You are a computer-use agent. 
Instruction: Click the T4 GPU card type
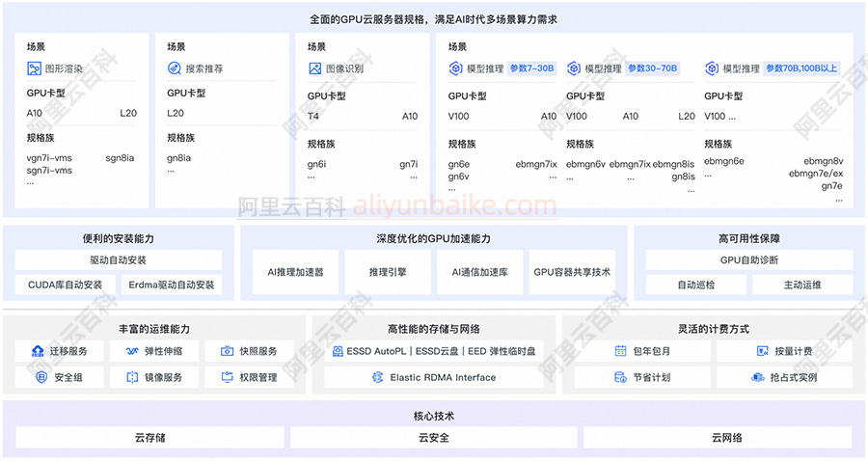point(312,117)
